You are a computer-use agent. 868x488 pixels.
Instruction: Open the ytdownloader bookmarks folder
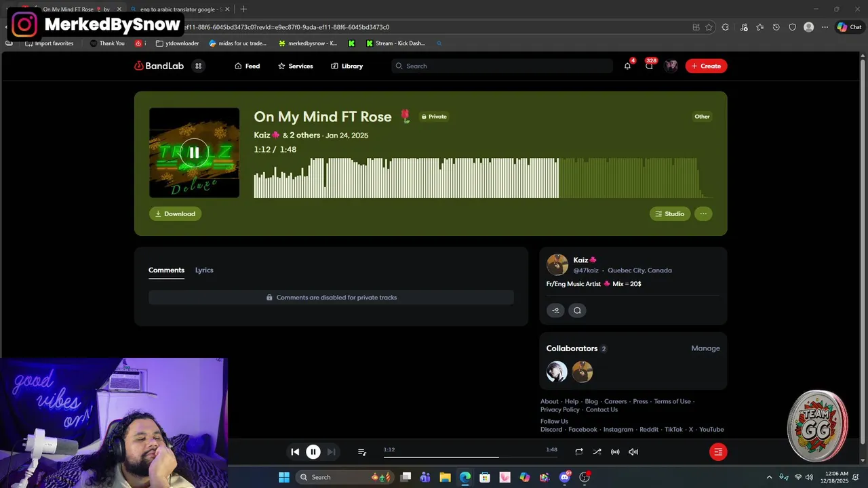click(x=177, y=43)
